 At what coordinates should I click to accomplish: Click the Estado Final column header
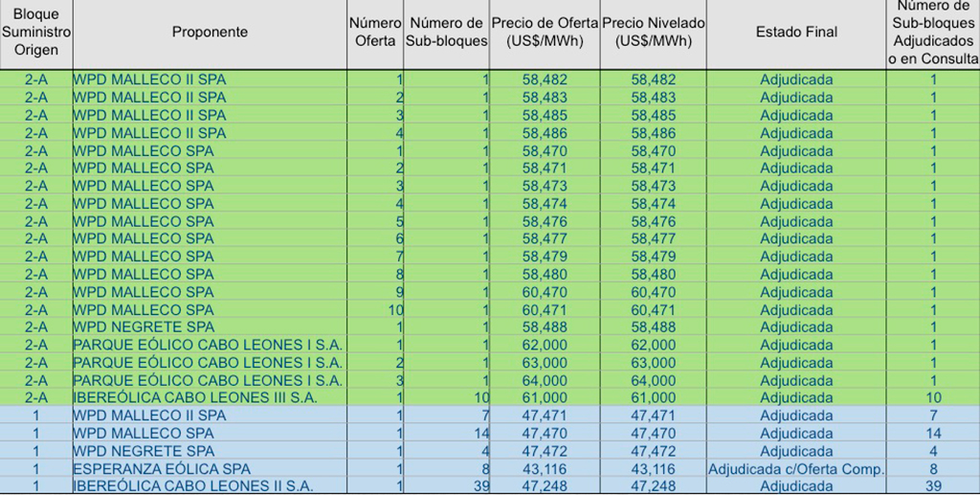click(795, 32)
